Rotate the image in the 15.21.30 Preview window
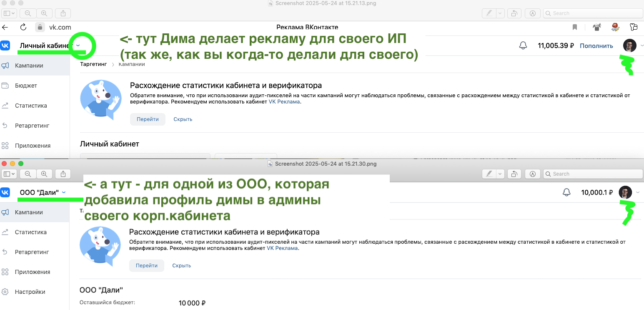The width and height of the screenshot is (644, 310). point(514,174)
